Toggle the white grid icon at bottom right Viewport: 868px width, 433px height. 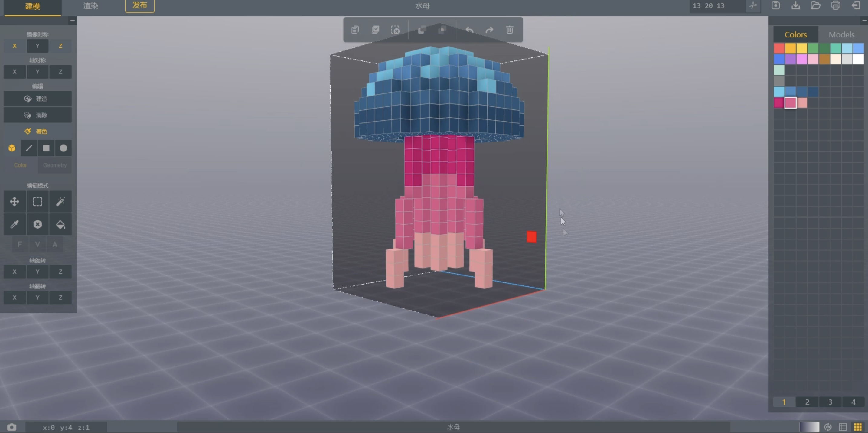point(843,427)
